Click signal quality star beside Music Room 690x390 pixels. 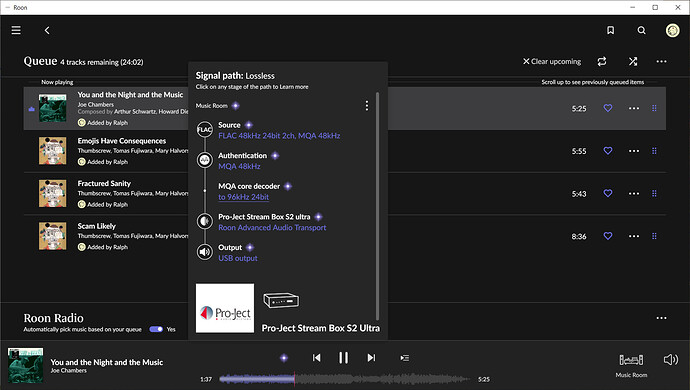pyautogui.click(x=235, y=106)
